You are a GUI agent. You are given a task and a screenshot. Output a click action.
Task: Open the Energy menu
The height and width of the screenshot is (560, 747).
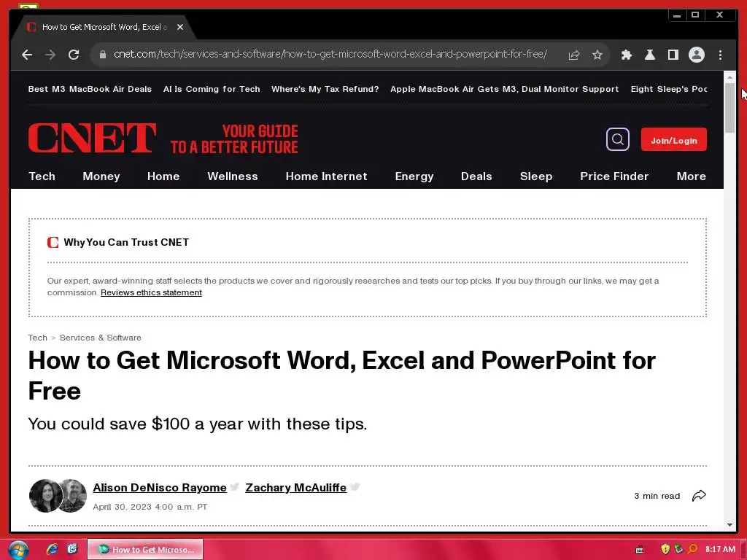click(414, 176)
